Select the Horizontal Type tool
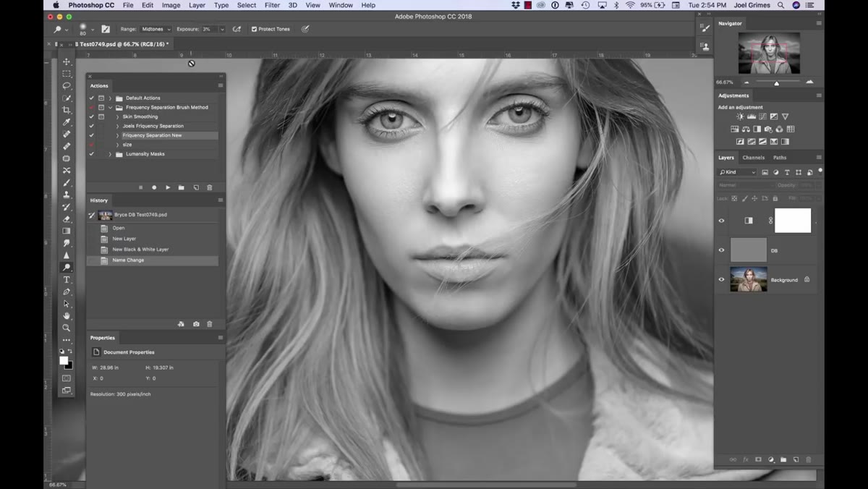Viewport: 868px width, 489px height. pos(67,279)
